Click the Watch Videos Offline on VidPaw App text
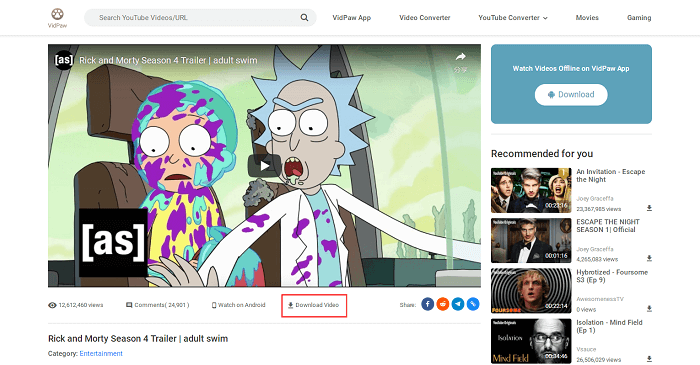 (571, 68)
